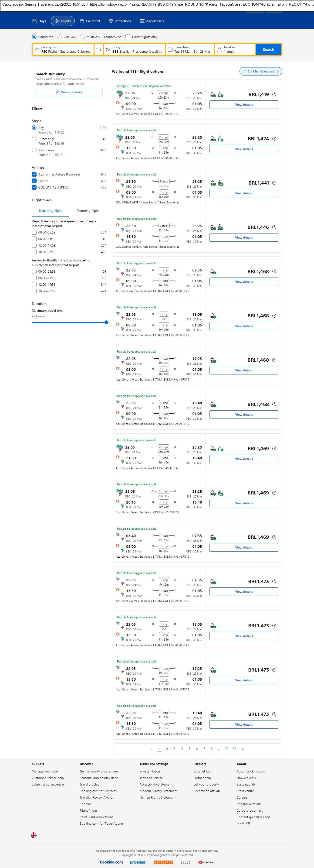Click the blue Search button
This screenshot has height=868, width=314.
point(268,50)
